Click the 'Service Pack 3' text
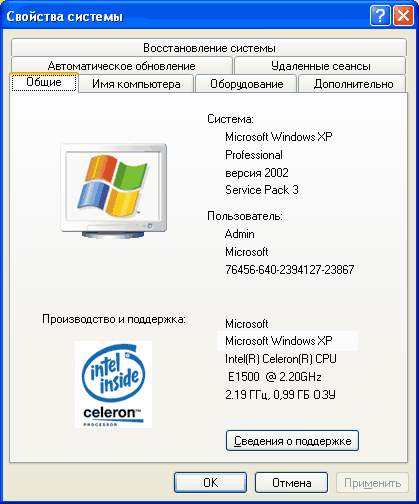419x504 pixels. (x=262, y=190)
